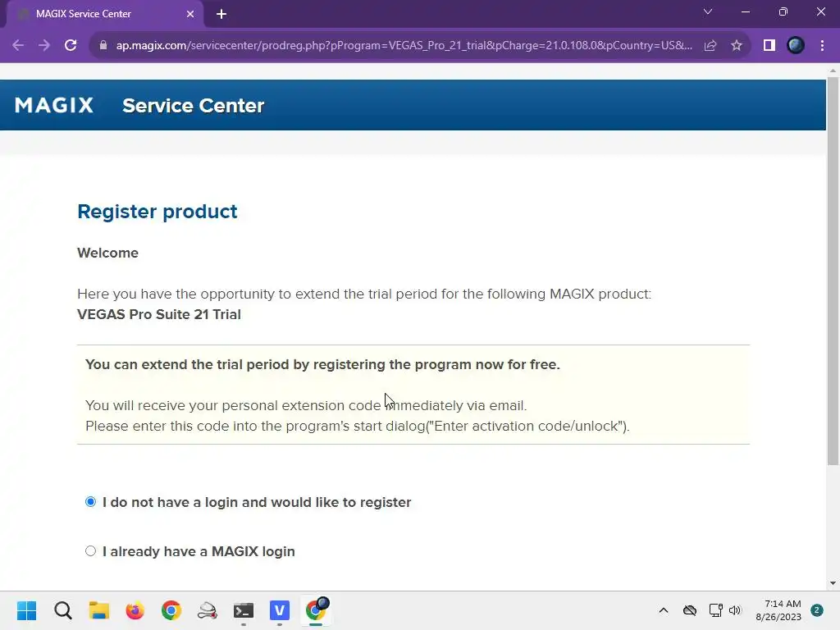This screenshot has height=630, width=840.
Task: Show hidden system tray icons
Action: 663,610
